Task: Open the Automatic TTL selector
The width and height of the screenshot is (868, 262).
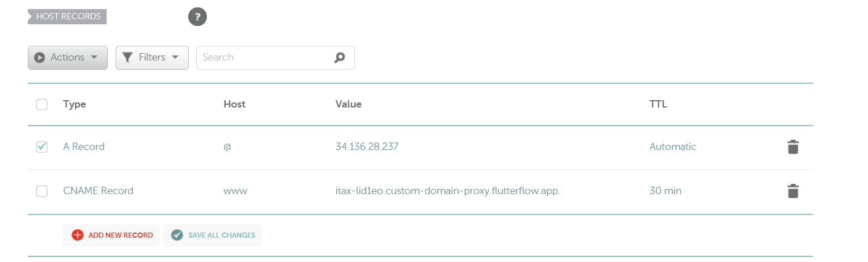Action: pos(672,147)
